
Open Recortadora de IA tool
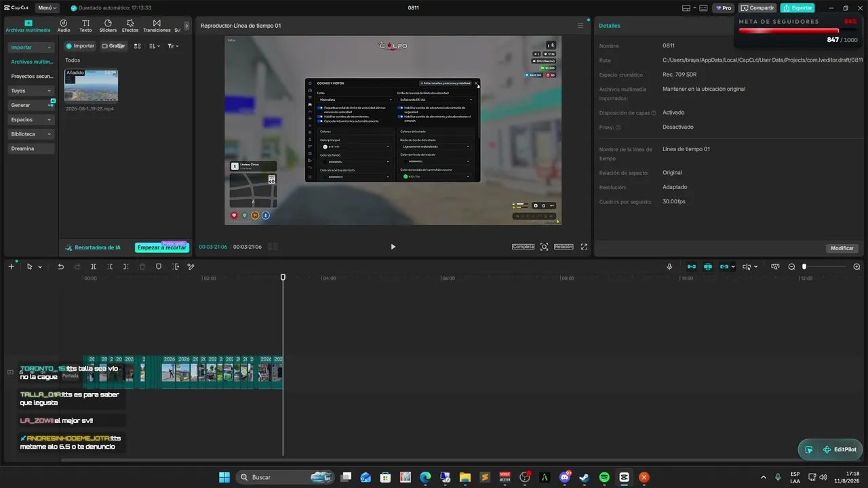coord(93,247)
